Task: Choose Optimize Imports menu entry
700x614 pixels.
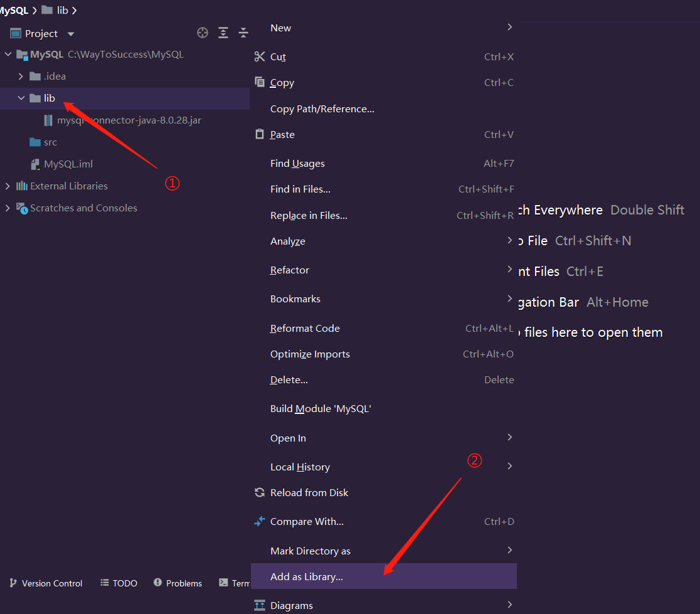Action: click(x=383, y=354)
